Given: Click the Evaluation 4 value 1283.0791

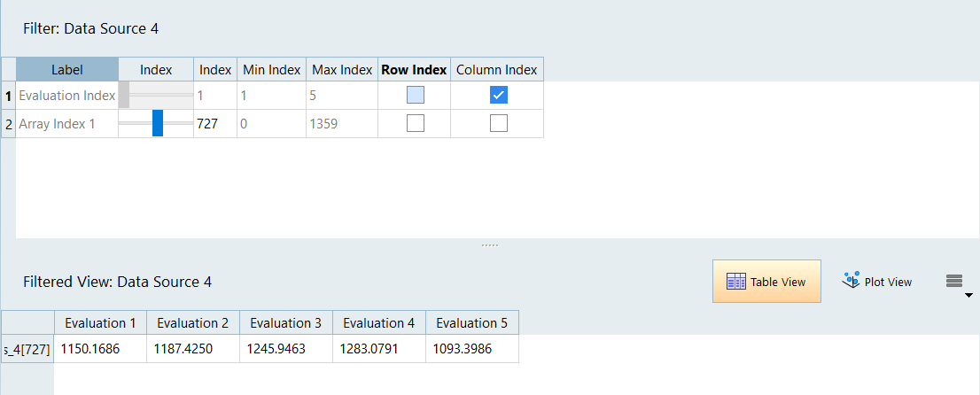Looking at the screenshot, I should pyautogui.click(x=378, y=349).
